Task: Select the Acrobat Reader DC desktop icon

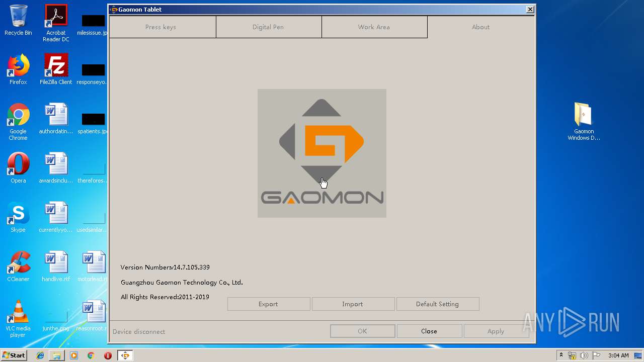Action: point(56,23)
